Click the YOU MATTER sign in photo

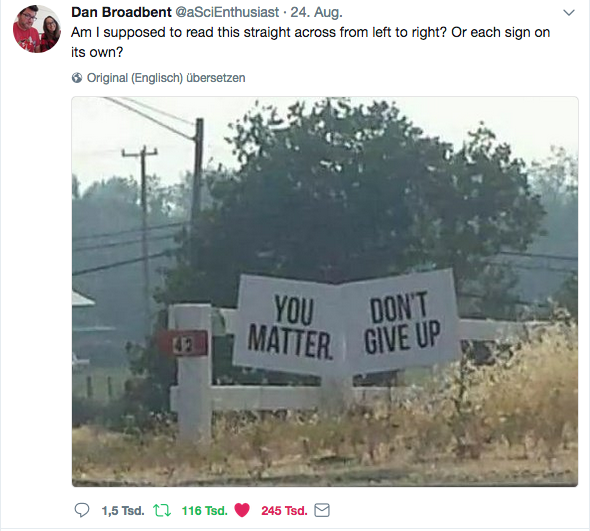pos(289,326)
